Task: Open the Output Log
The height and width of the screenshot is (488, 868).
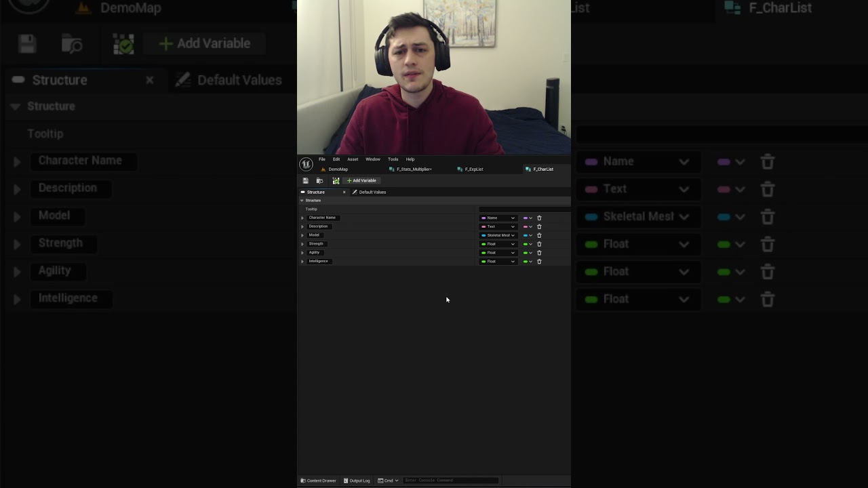Action: tap(357, 481)
